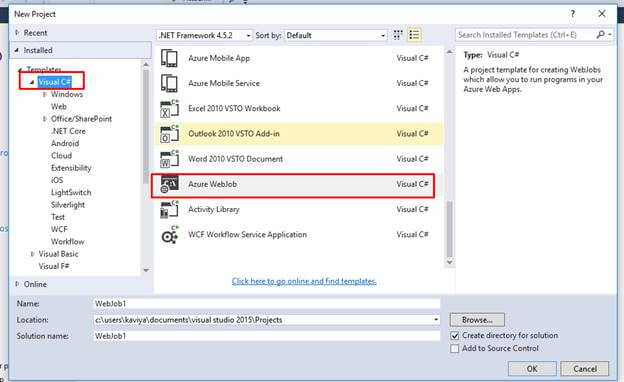Click the Excel 2010 VSTO Workbook icon
Image resolution: width=624 pixels, height=382 pixels.
(x=169, y=109)
